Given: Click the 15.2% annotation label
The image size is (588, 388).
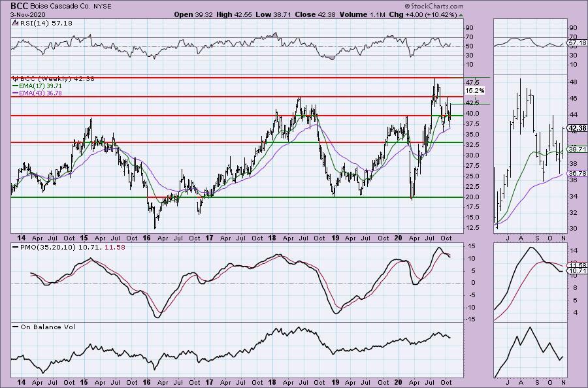Looking at the screenshot, I should 475,91.
